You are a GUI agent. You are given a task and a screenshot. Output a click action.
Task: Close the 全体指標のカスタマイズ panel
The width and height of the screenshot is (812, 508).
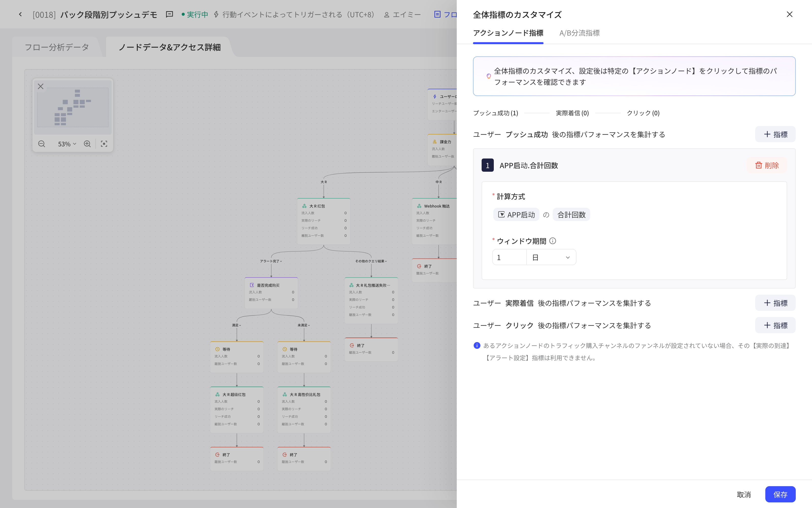click(789, 14)
